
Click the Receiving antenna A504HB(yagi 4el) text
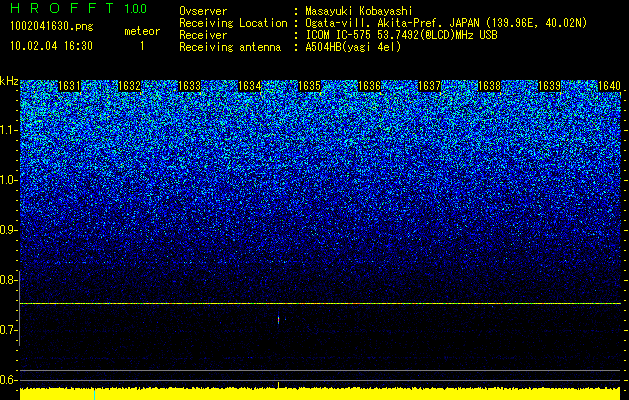tap(353, 47)
